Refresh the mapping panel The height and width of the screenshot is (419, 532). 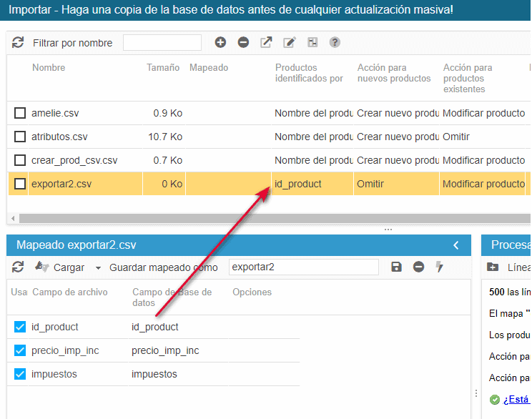click(19, 267)
